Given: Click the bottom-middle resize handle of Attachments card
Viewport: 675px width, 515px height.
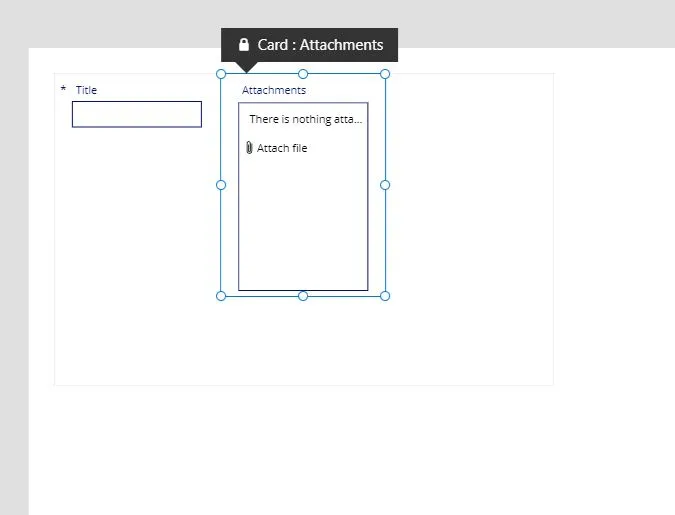Looking at the screenshot, I should click(303, 296).
